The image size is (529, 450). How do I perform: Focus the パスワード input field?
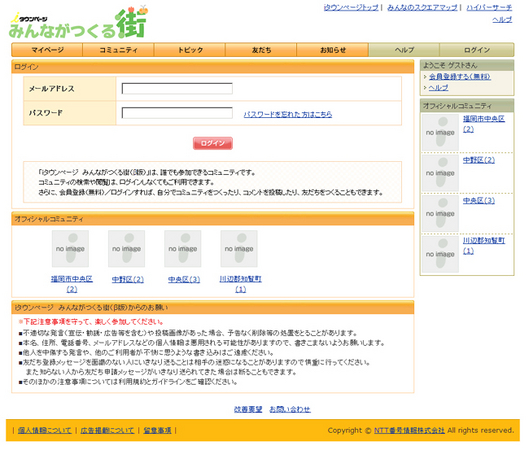pos(177,113)
